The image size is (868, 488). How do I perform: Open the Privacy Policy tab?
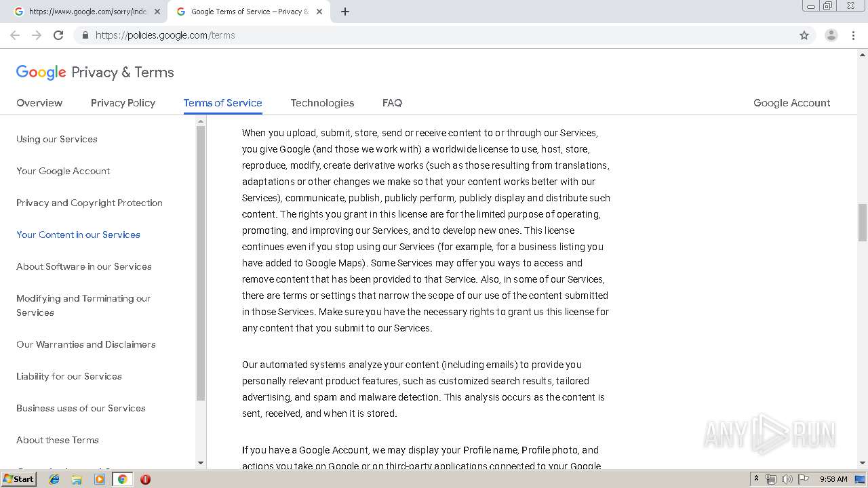pos(123,103)
